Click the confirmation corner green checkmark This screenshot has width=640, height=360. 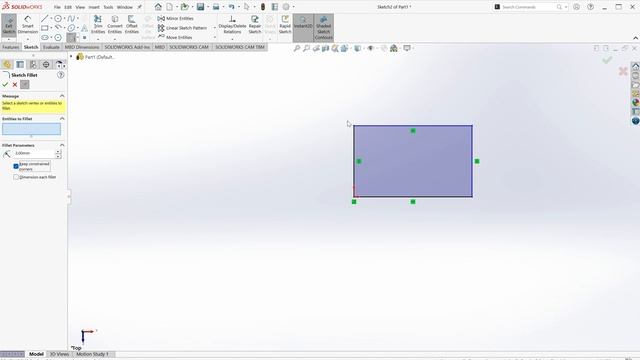(x=607, y=60)
